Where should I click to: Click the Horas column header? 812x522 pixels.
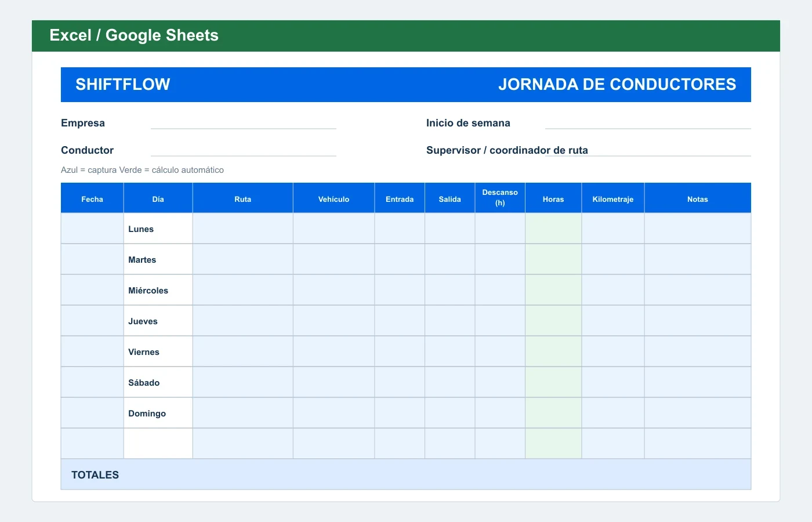(x=553, y=198)
